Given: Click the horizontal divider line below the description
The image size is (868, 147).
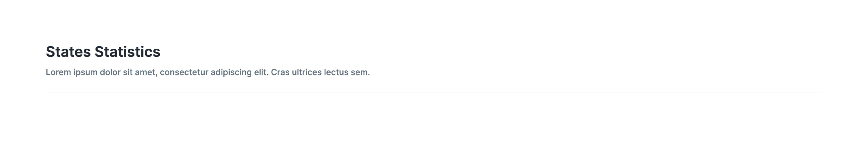Looking at the screenshot, I should coord(434,93).
